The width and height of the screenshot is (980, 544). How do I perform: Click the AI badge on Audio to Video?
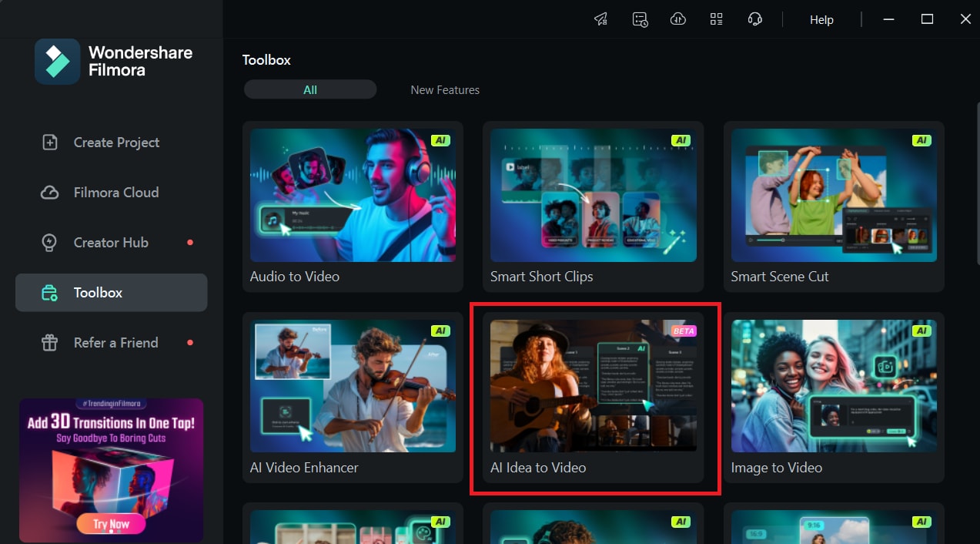(440, 140)
